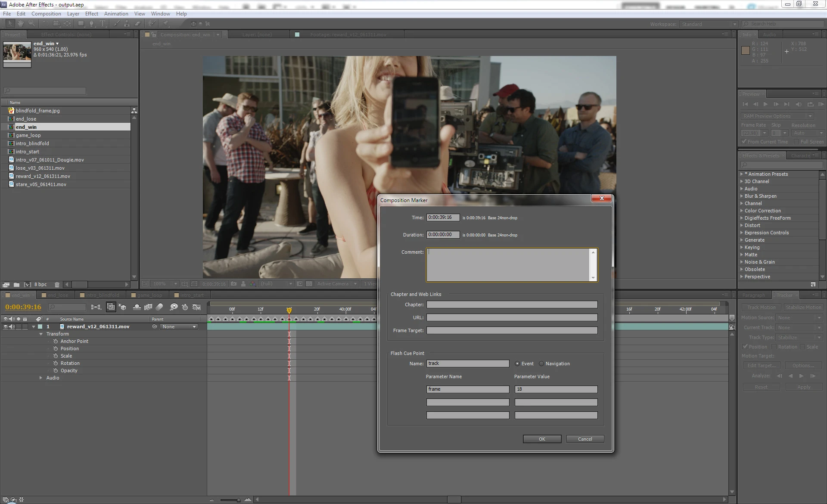Open the layer Parent None dropdown
Screen dimensions: 827x504
click(179, 327)
